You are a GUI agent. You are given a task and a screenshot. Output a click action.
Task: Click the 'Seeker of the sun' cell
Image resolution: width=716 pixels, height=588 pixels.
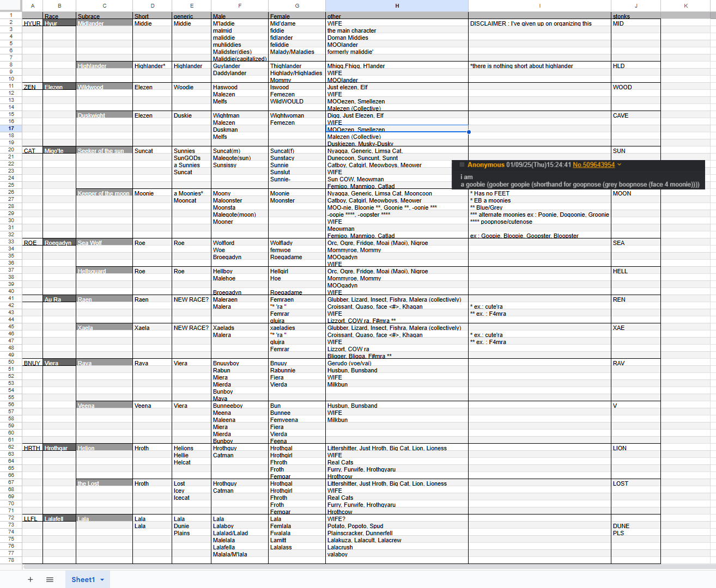click(104, 151)
